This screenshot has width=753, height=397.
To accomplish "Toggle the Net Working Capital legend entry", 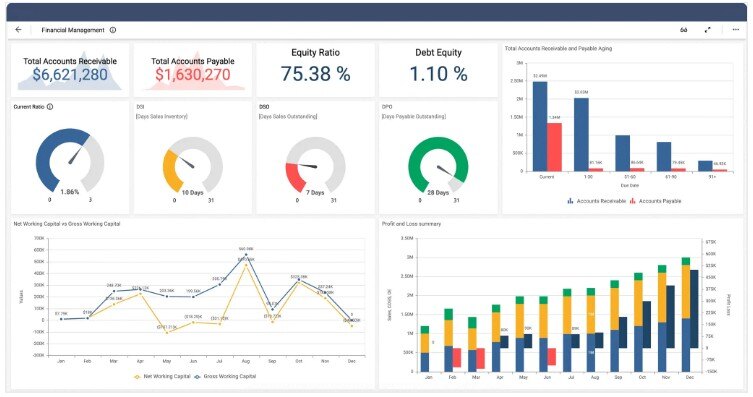I will [x=162, y=376].
